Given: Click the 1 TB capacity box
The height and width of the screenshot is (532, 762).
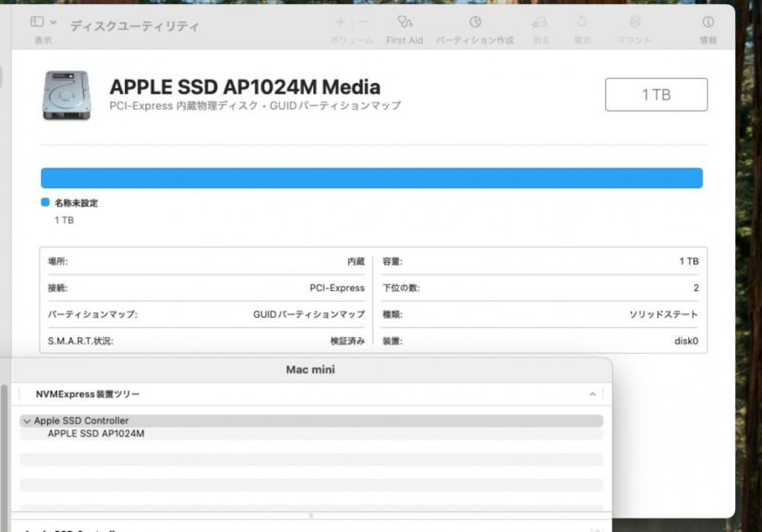Looking at the screenshot, I should (656, 95).
